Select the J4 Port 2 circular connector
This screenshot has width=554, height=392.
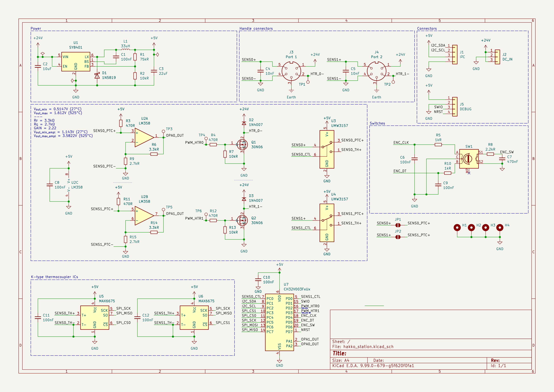click(376, 71)
